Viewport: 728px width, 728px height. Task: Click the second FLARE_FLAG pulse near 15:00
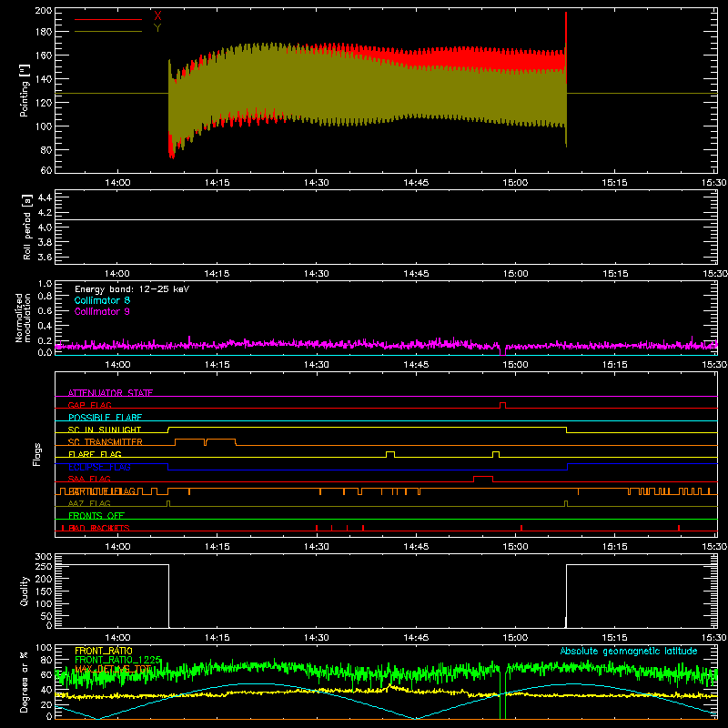496,453
